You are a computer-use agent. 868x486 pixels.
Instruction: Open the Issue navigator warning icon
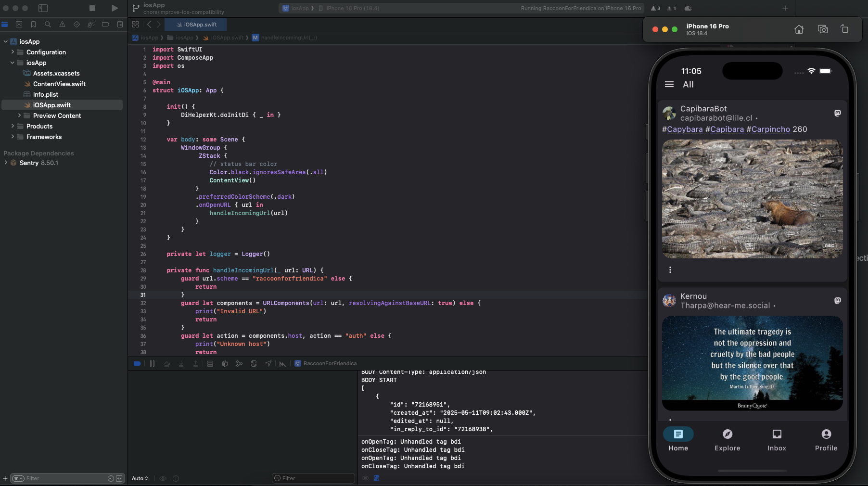coord(62,25)
